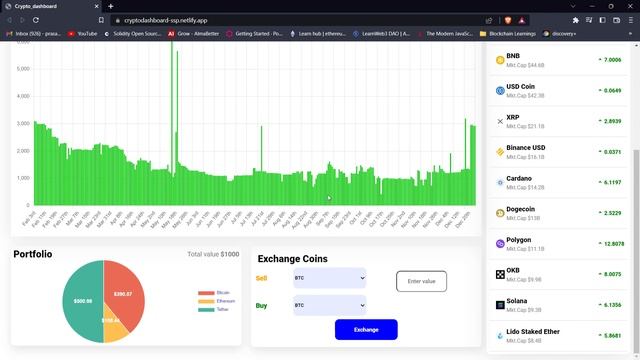Toggle the Tether legend swatch
640x360 pixels.
[206, 310]
